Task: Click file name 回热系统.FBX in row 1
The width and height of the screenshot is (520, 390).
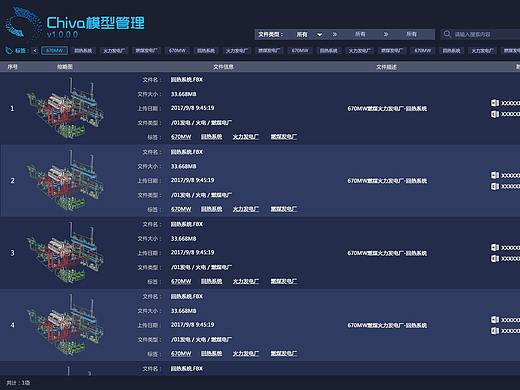Action: click(187, 80)
